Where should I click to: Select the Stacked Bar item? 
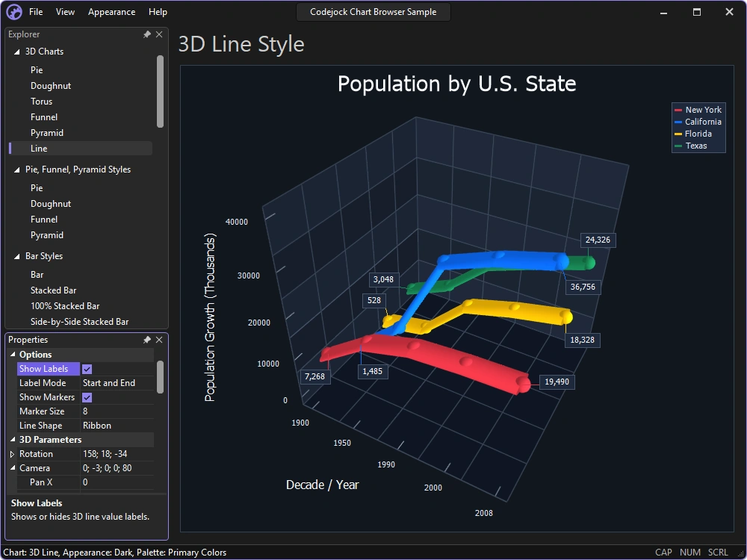coord(53,290)
